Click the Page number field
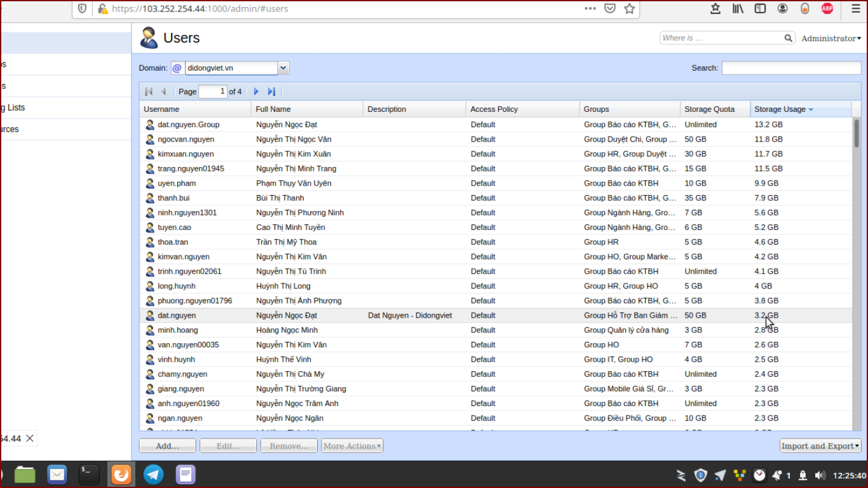 coord(213,91)
